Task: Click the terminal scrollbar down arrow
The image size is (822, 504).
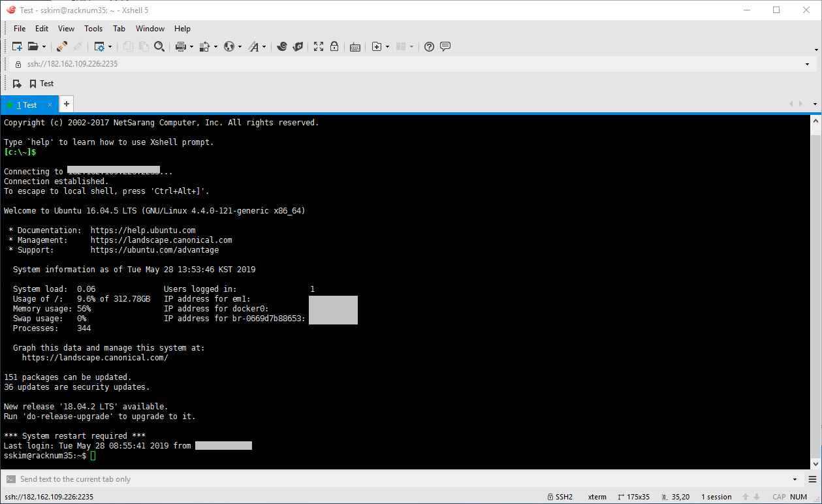Action: tap(815, 463)
